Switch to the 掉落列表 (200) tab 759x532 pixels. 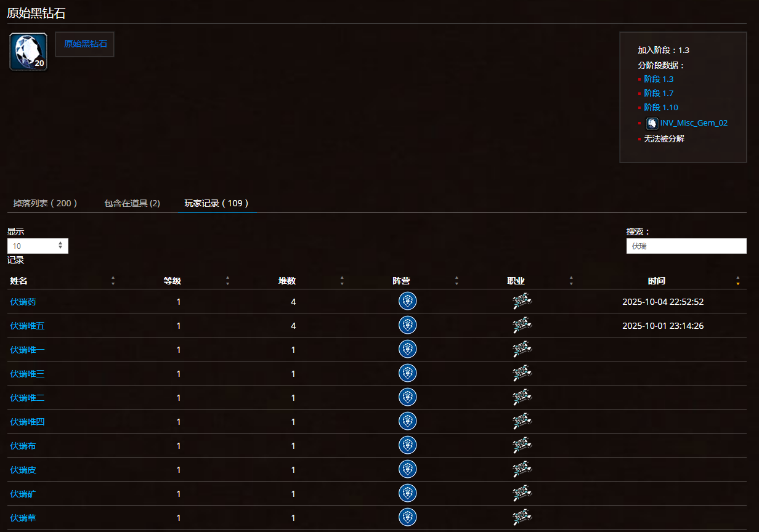[45, 203]
